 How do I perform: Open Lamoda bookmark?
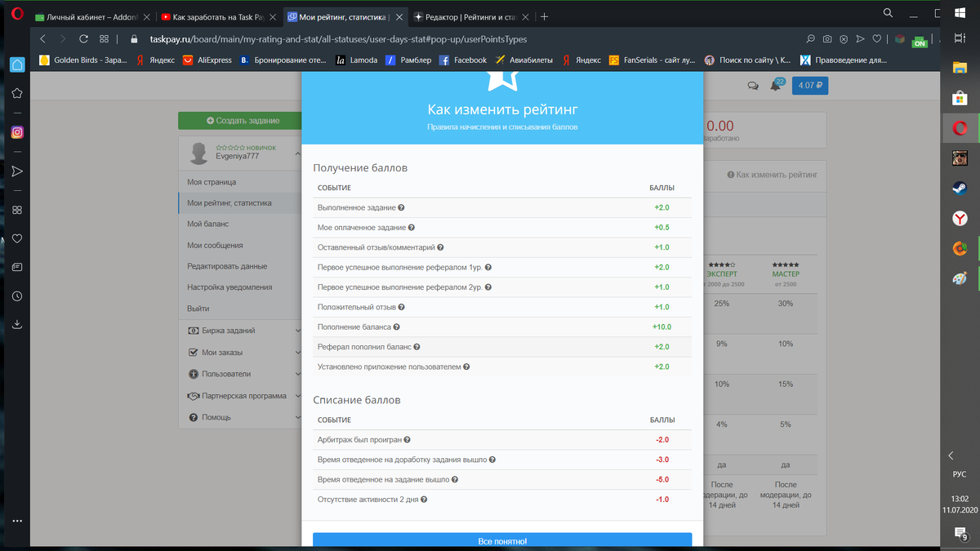tap(356, 60)
